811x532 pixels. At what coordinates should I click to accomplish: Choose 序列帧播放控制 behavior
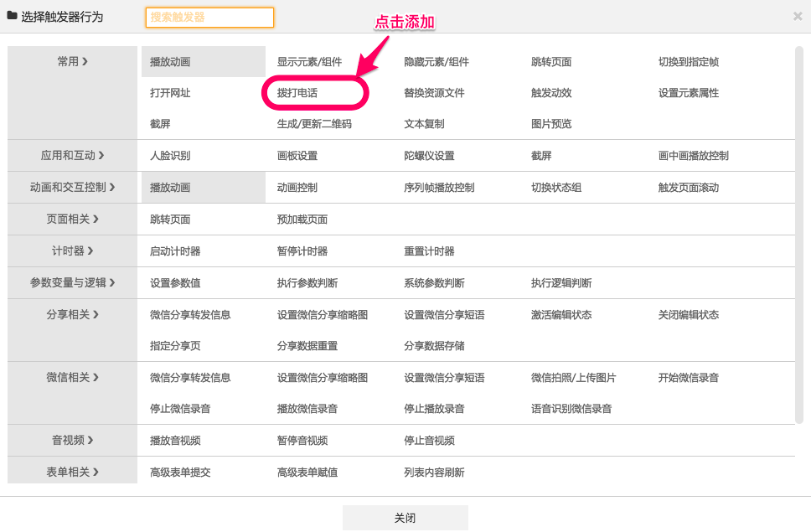[x=439, y=188]
